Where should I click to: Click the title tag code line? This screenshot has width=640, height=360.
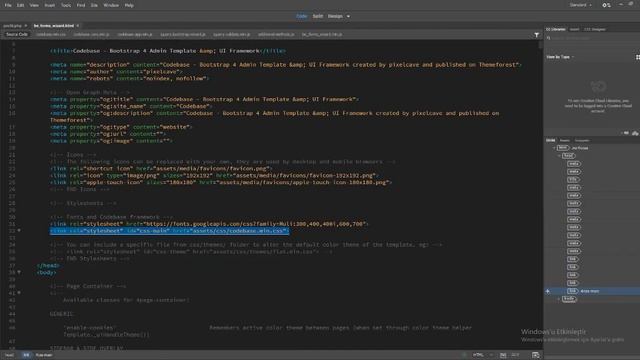(x=168, y=51)
